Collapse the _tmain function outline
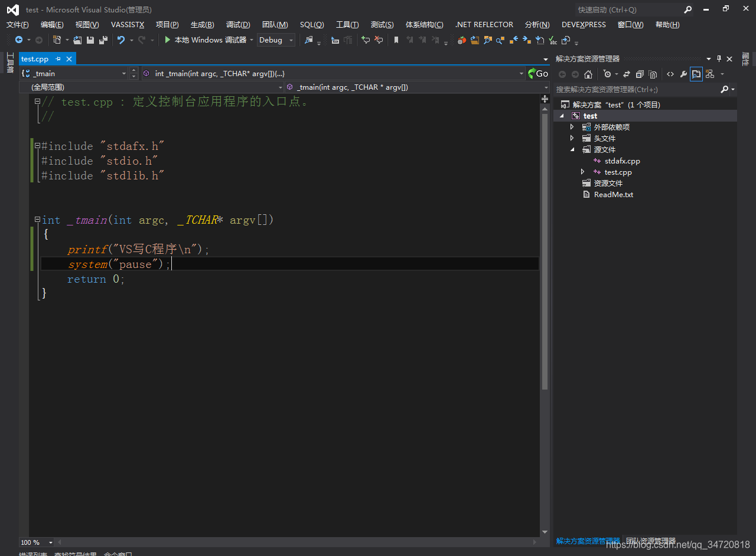 click(x=37, y=220)
